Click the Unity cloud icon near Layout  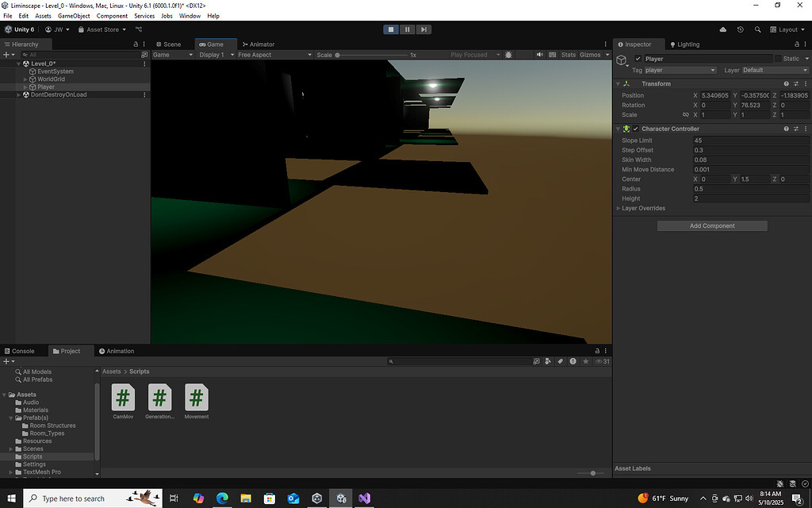(x=722, y=29)
